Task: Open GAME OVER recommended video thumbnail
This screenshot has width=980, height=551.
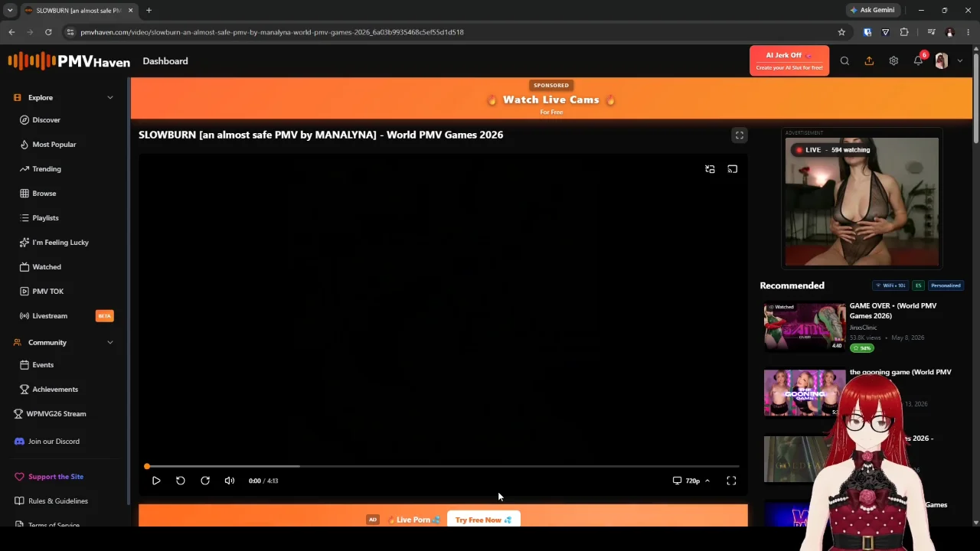Action: pos(805,327)
